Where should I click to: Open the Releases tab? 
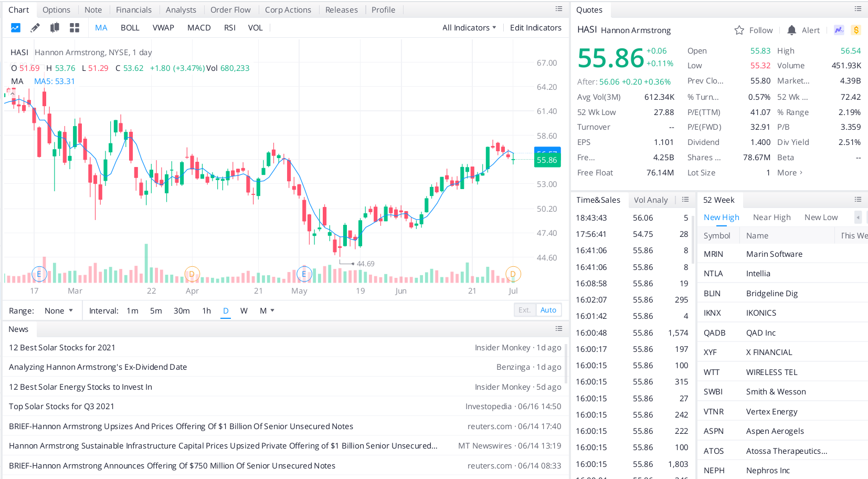[x=342, y=10]
